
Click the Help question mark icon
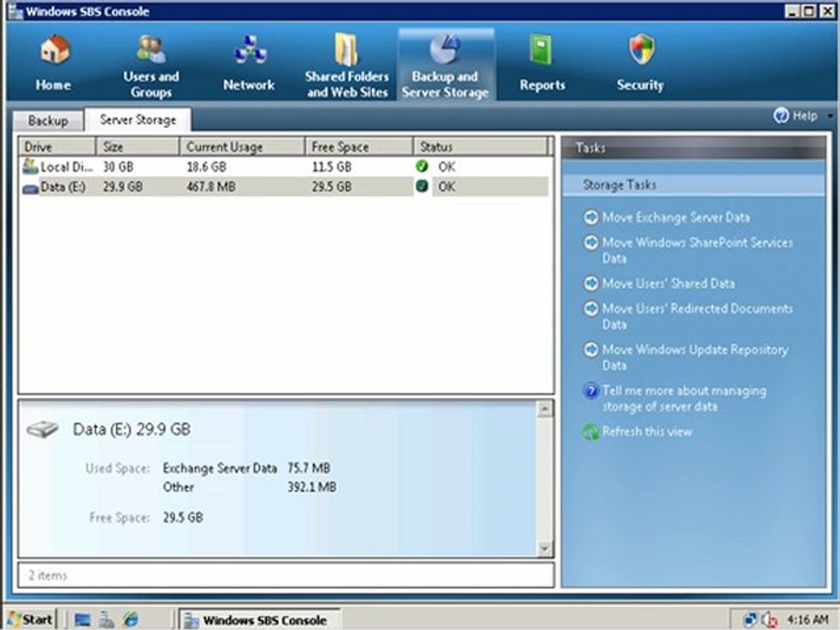point(781,115)
